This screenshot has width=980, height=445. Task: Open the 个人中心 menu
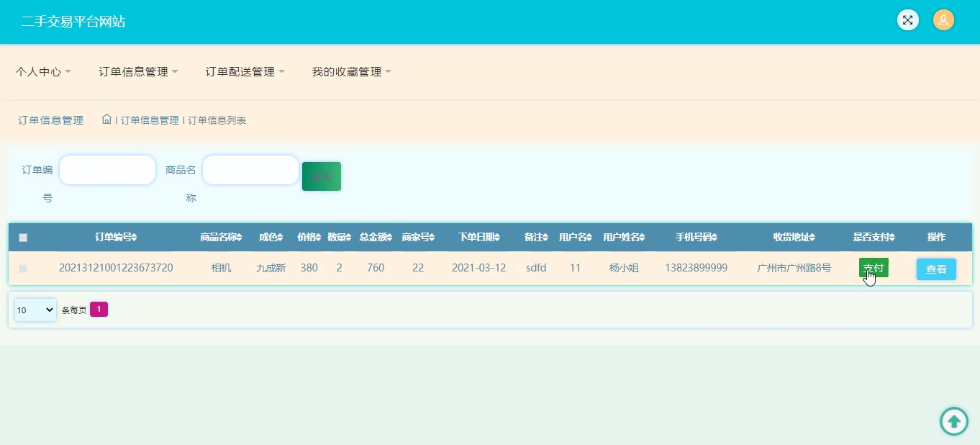pos(42,71)
